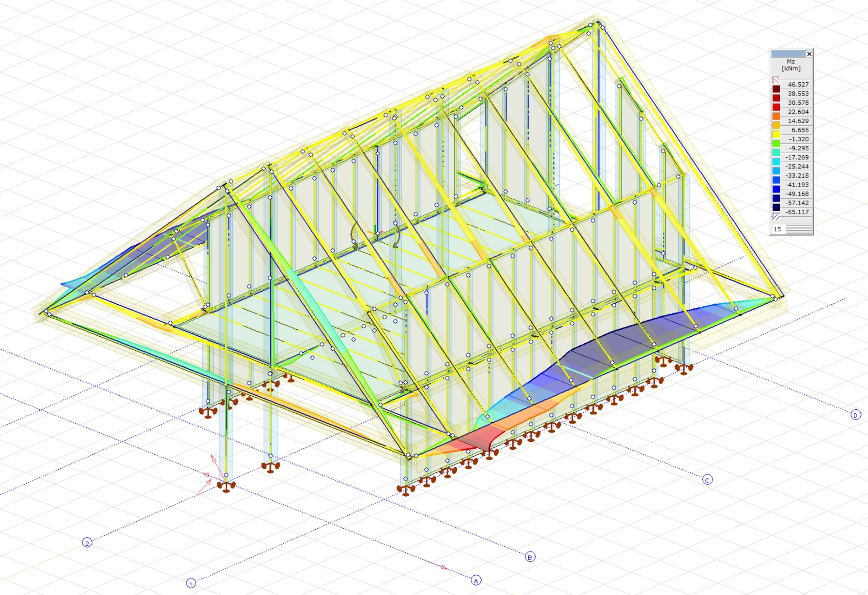Screen dimensions: 868x595
Task: Select grid line marker 1
Action: [x=191, y=583]
